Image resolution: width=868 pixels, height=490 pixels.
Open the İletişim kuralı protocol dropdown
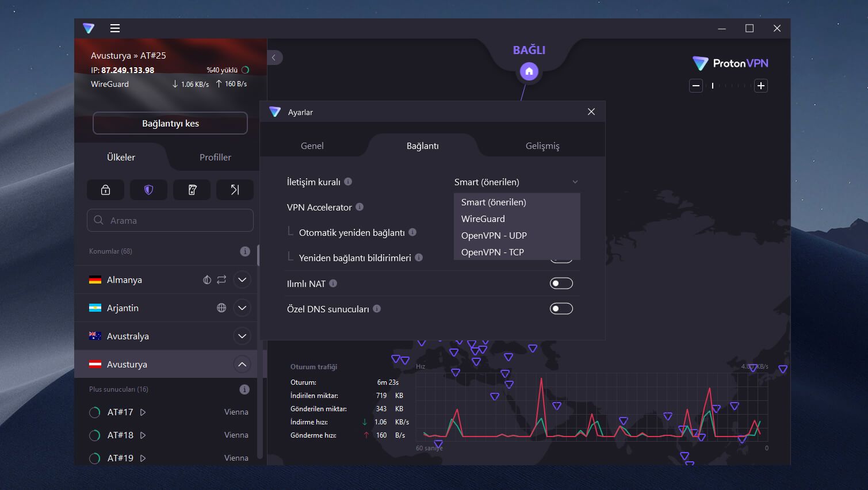(x=517, y=182)
